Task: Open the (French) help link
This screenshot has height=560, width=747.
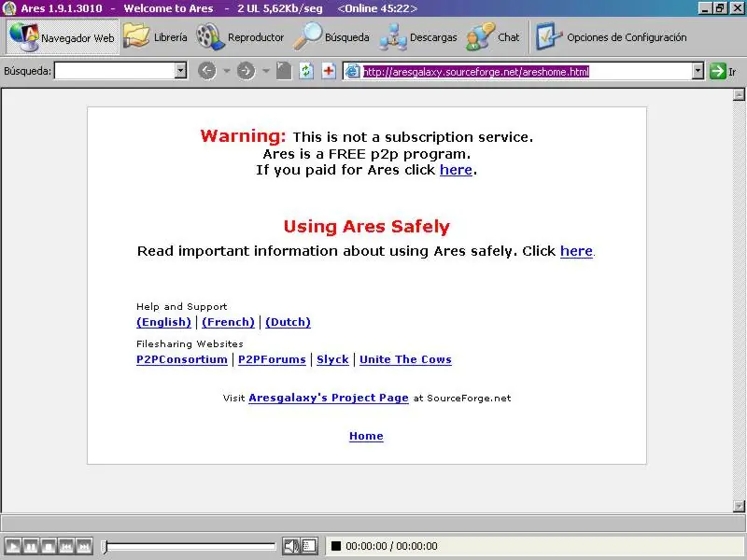Action: (x=228, y=322)
